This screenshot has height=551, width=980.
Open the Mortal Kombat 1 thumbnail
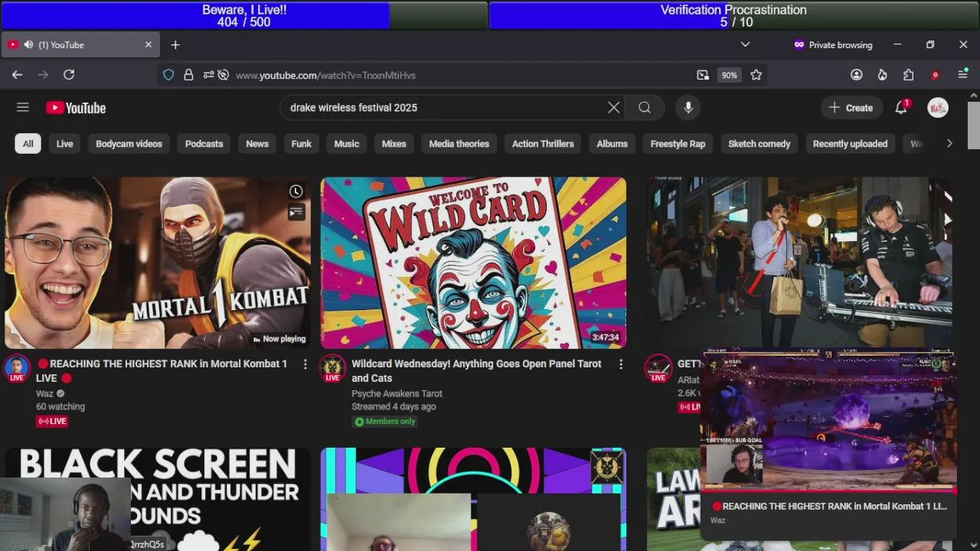(x=158, y=263)
